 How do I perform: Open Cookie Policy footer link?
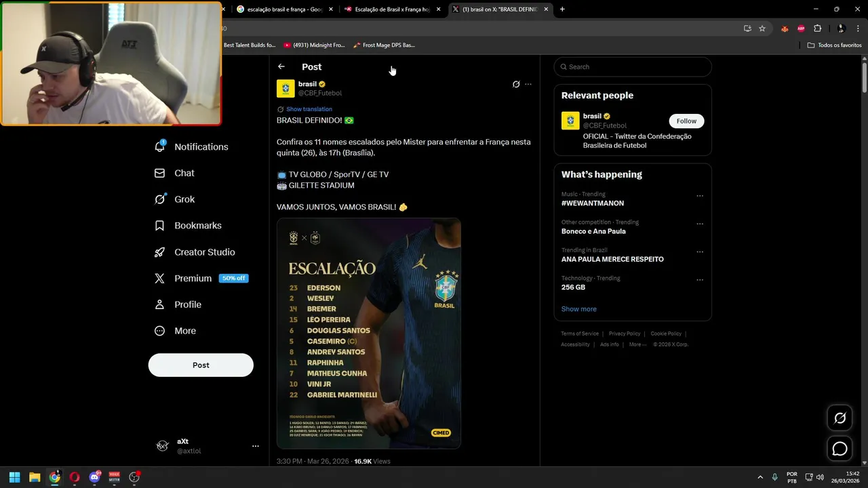pyautogui.click(x=666, y=333)
